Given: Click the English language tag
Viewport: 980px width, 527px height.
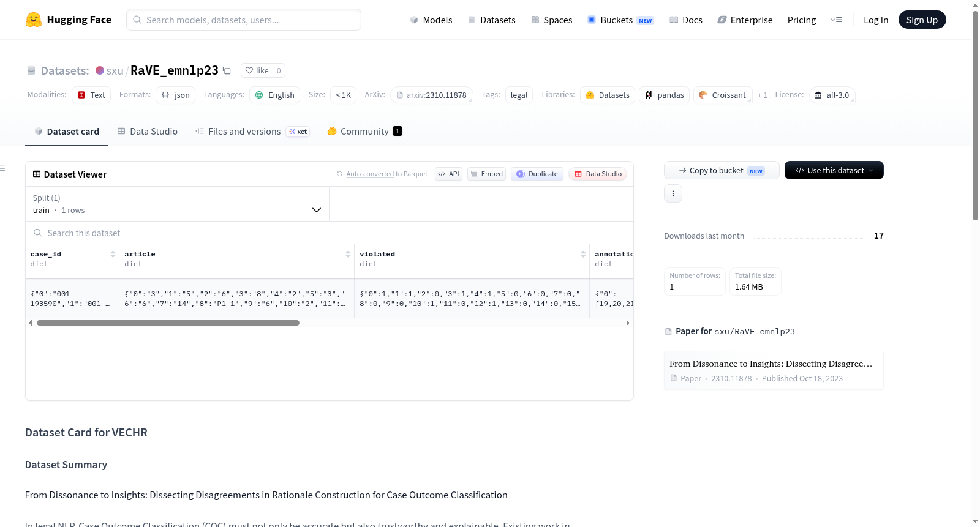Looking at the screenshot, I should point(275,95).
